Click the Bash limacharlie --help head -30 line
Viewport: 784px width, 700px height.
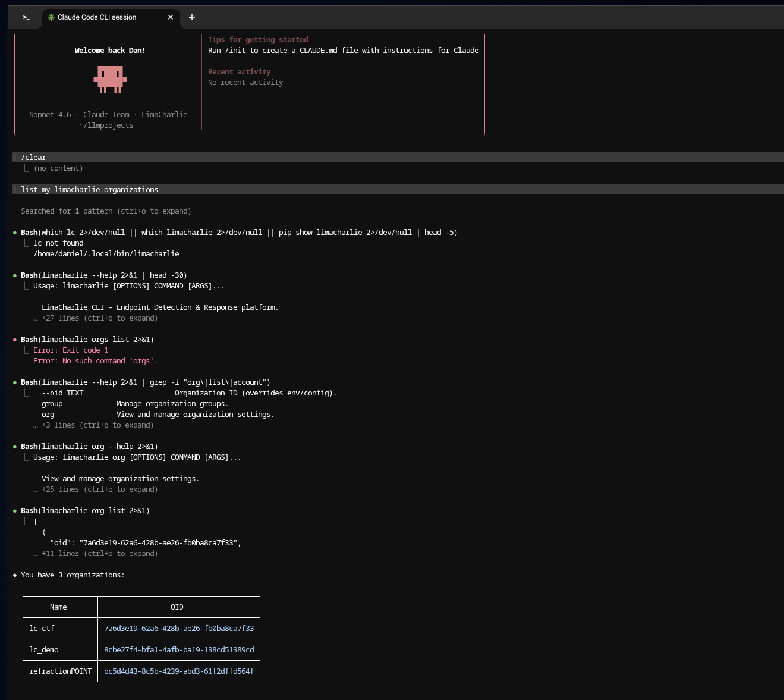coord(104,275)
